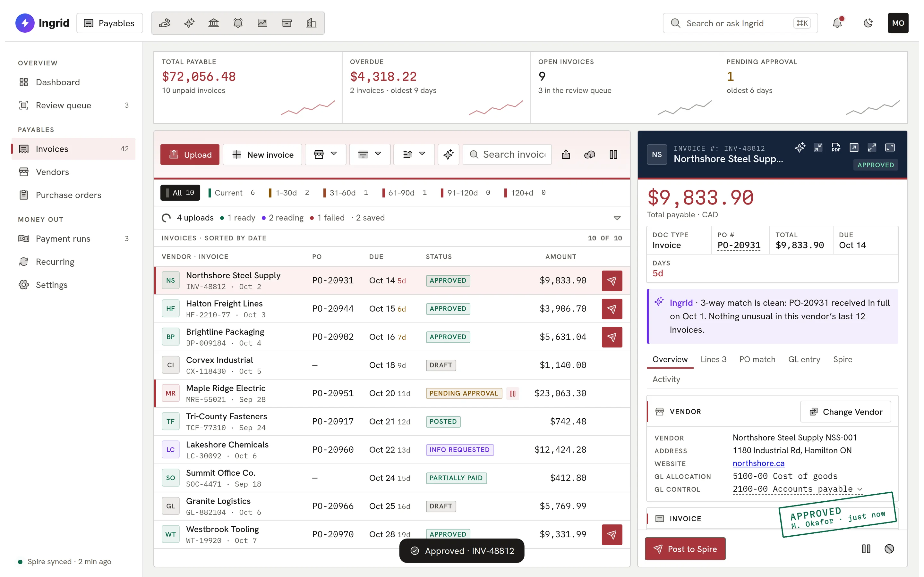The image size is (924, 577).
Task: Switch to the PO match tab
Action: (757, 359)
